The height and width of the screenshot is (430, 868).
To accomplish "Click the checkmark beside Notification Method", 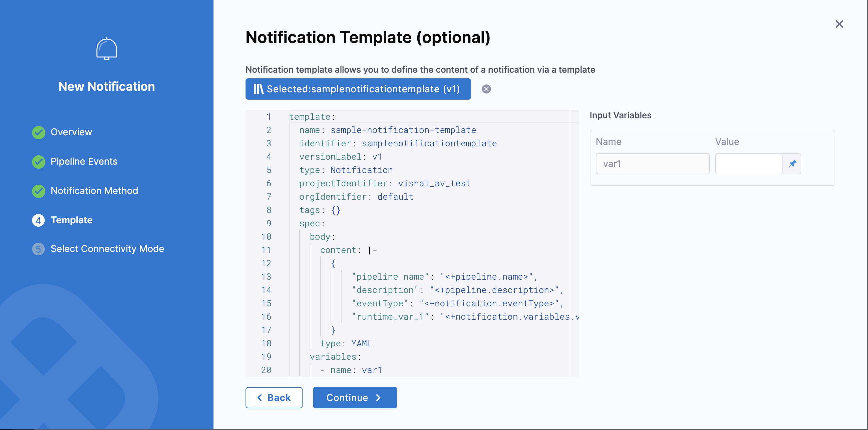I will (38, 191).
